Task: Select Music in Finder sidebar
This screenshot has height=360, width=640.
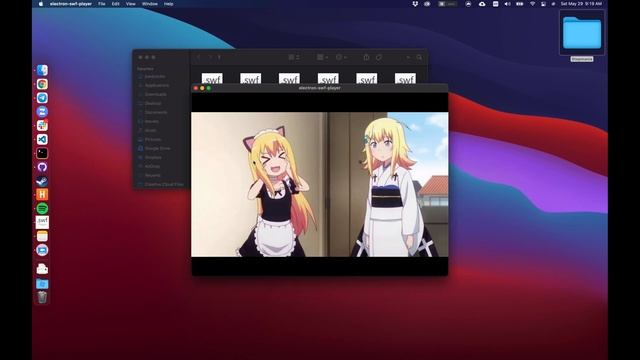Action: (x=151, y=130)
